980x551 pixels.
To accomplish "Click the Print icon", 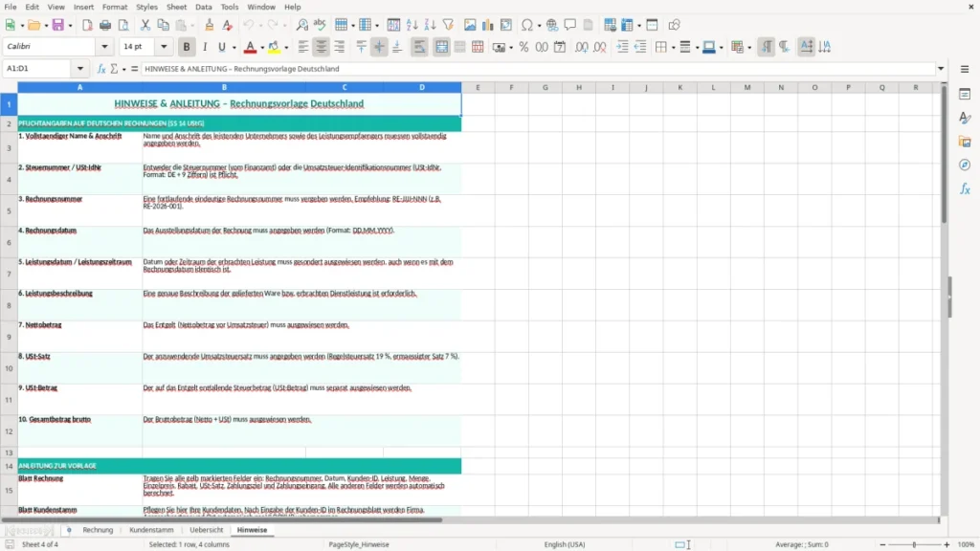I will [x=105, y=25].
